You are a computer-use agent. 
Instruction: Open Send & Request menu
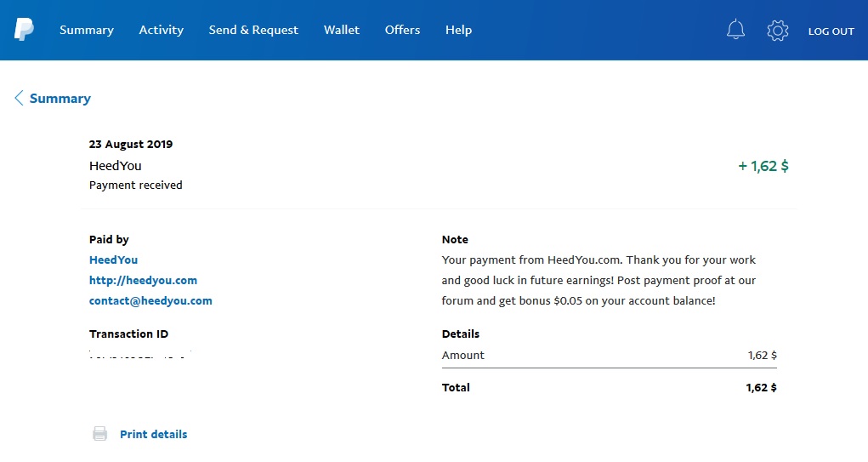pyautogui.click(x=253, y=30)
